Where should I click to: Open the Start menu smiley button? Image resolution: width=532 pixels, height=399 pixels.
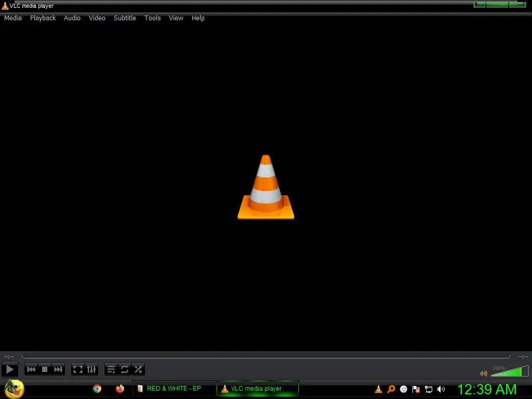[14, 389]
